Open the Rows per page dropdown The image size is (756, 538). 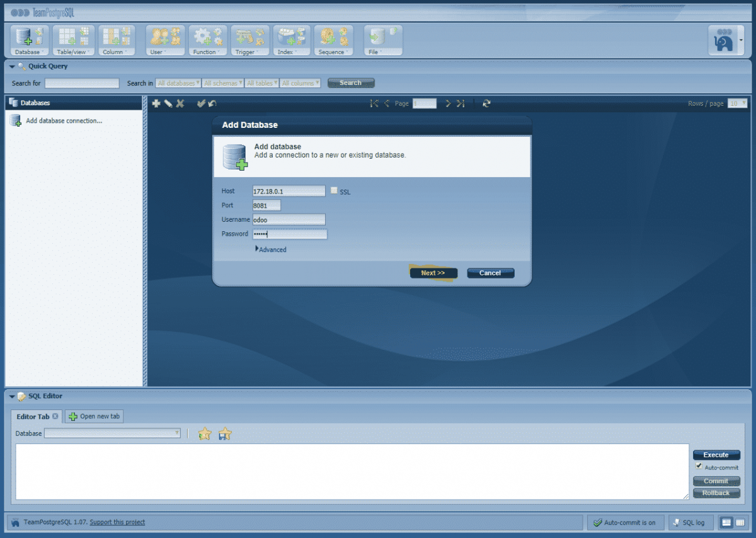(x=737, y=103)
